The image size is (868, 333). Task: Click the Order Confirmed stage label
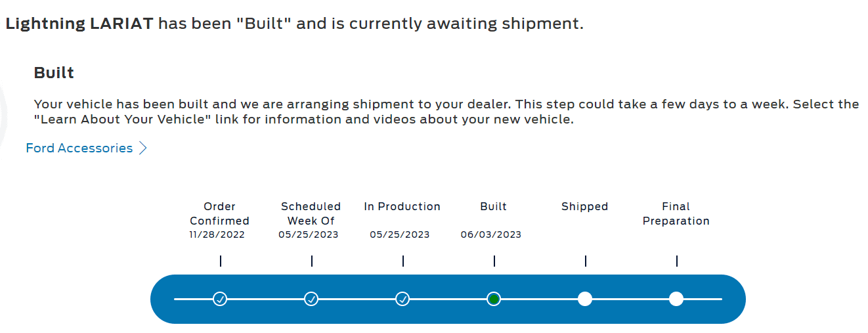(x=220, y=213)
